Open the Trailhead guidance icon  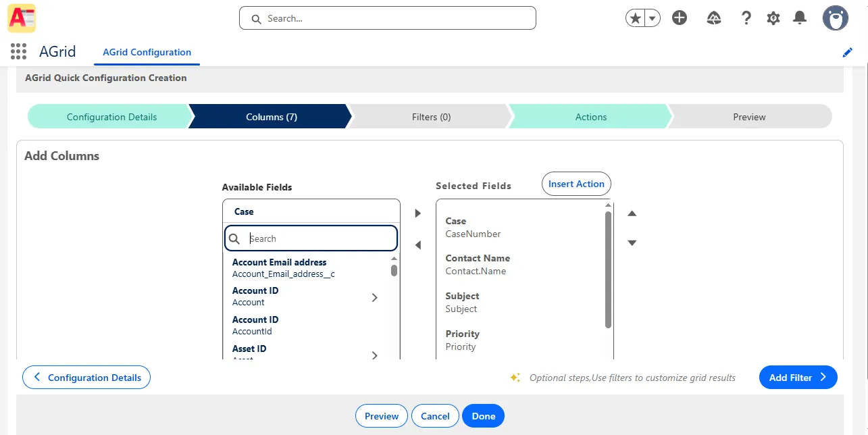[714, 18]
